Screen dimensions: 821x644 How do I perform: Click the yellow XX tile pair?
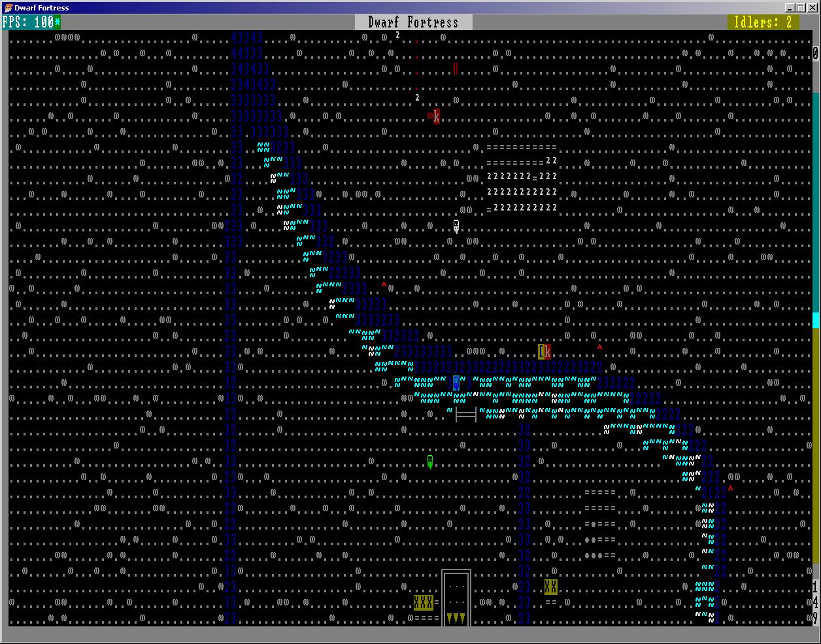click(x=551, y=586)
